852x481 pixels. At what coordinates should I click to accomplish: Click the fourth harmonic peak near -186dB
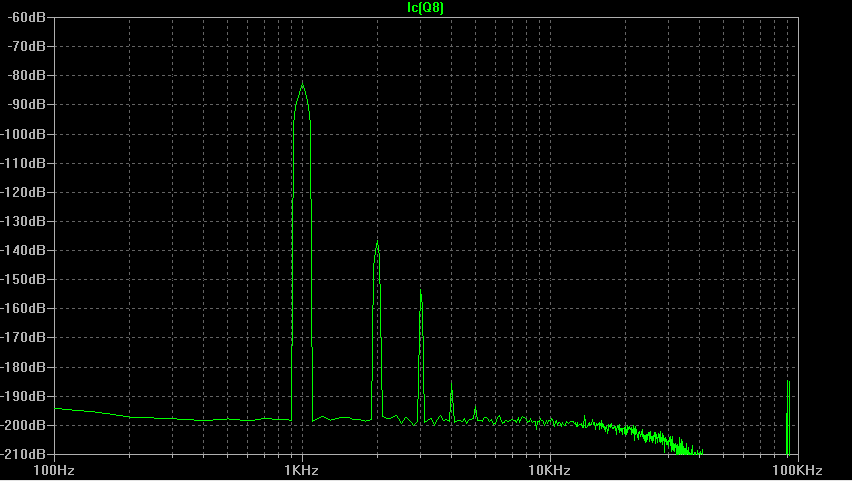451,383
